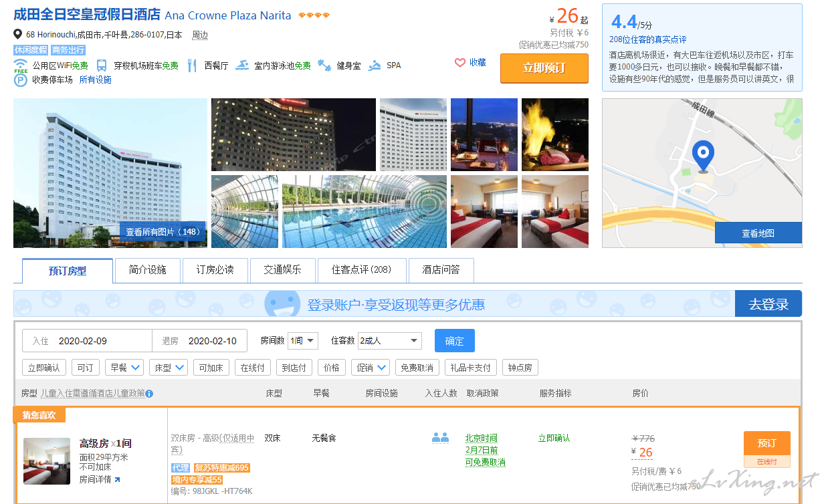Open the 住客数 2成人 dropdown

coord(390,341)
